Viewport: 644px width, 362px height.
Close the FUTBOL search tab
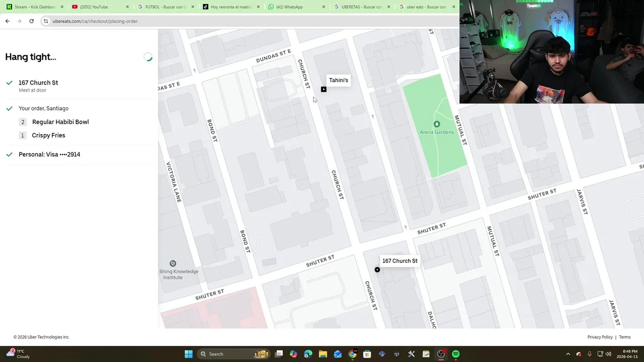pos(193,7)
